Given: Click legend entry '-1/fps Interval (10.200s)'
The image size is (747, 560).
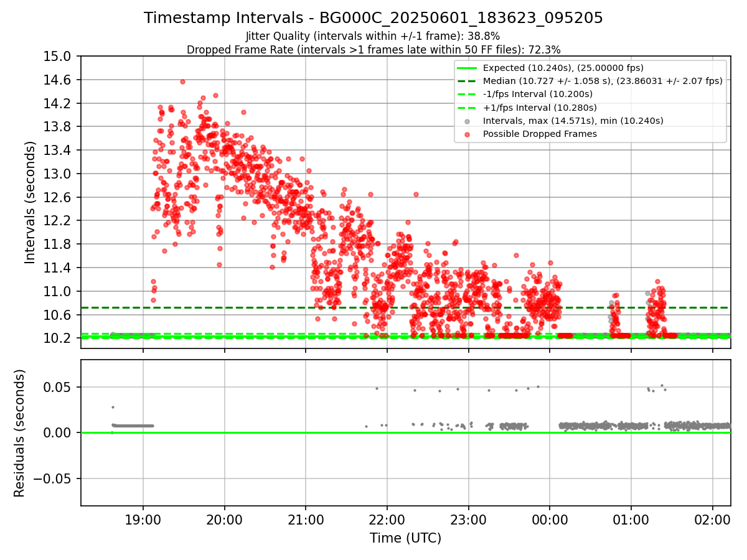Looking at the screenshot, I should tap(538, 94).
